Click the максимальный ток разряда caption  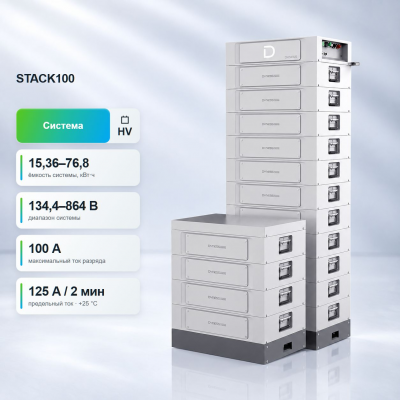(67, 261)
